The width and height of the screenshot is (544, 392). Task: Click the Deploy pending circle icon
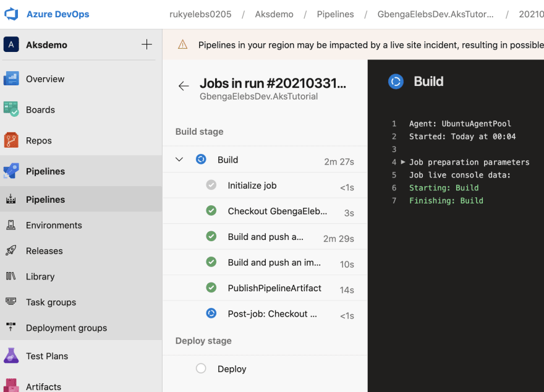pos(201,368)
